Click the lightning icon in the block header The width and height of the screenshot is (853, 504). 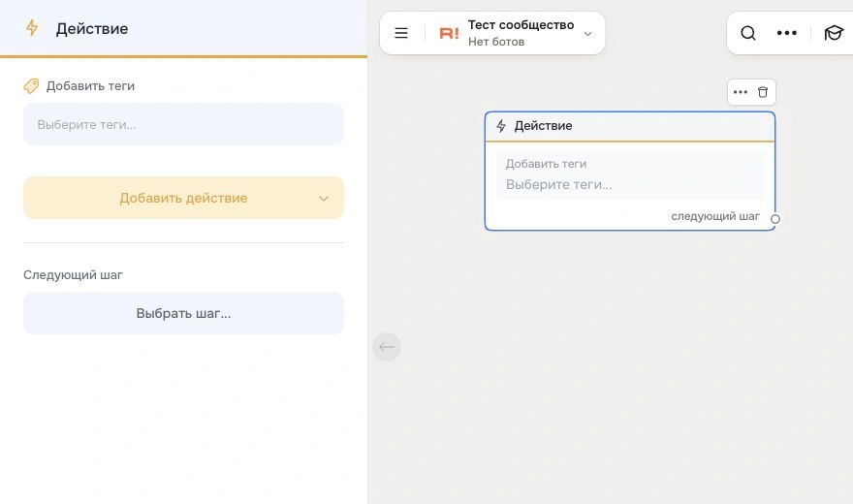point(501,126)
